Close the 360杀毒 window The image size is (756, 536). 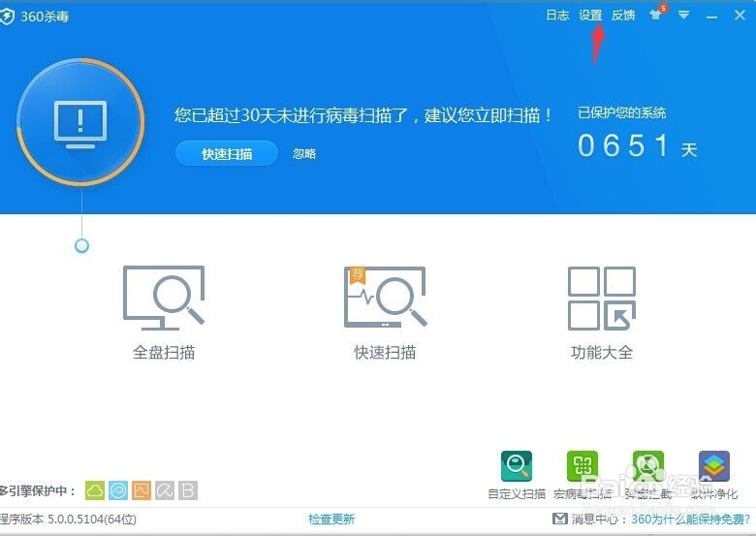coord(740,16)
